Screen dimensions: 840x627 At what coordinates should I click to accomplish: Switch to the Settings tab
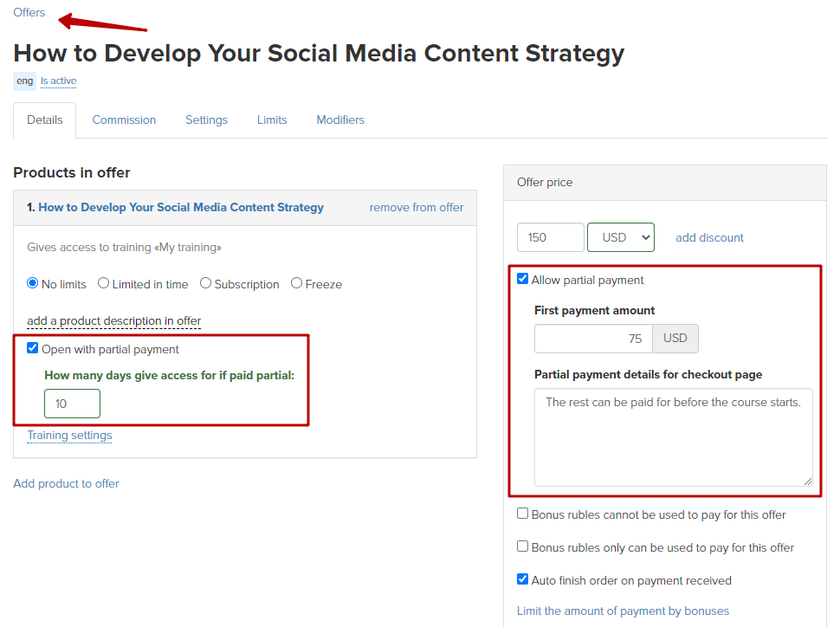click(x=206, y=120)
